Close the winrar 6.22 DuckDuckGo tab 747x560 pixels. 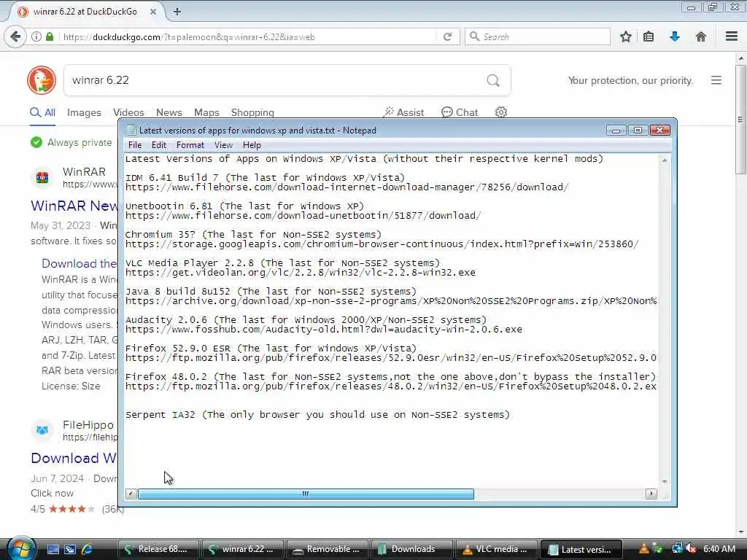(x=153, y=12)
